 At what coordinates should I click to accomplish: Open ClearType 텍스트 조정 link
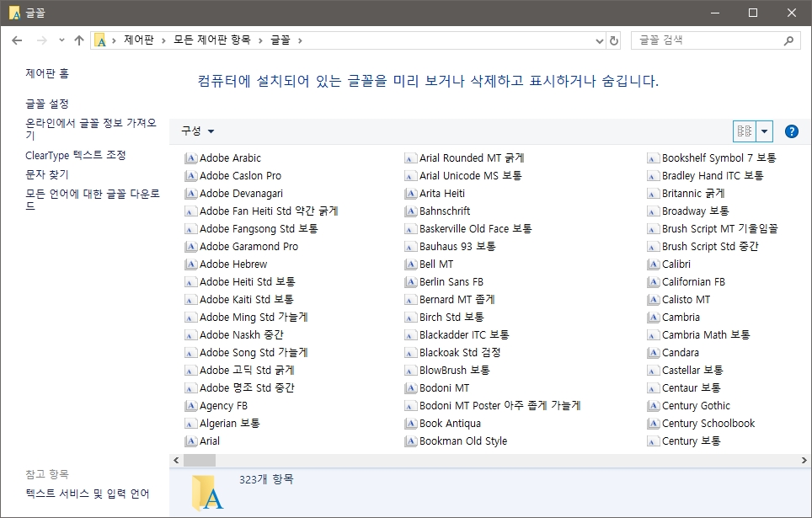coord(76,155)
